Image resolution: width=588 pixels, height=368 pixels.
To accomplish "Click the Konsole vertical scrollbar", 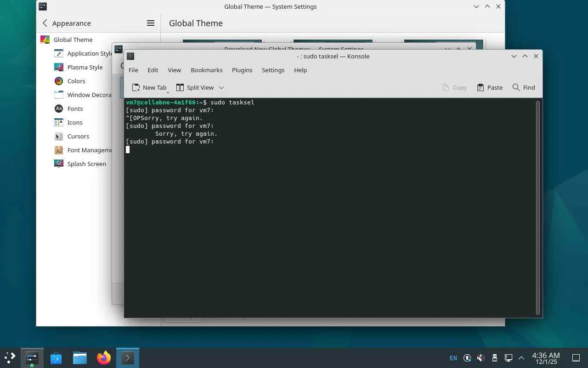I will point(538,207).
